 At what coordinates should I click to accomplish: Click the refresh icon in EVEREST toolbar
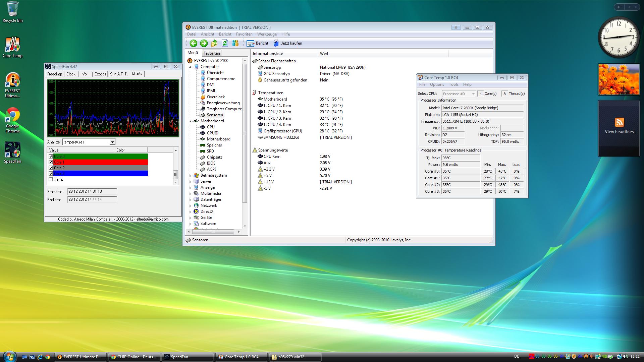pos(225,43)
